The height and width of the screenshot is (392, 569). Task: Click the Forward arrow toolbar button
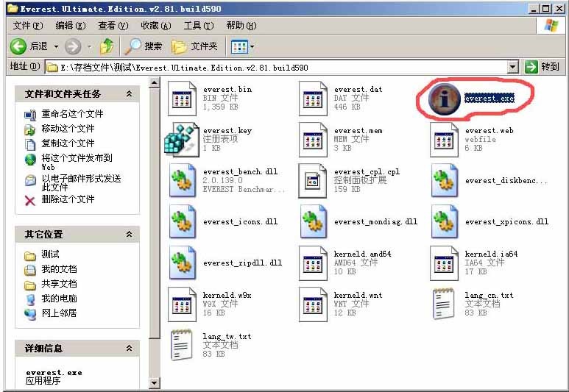tap(73, 46)
